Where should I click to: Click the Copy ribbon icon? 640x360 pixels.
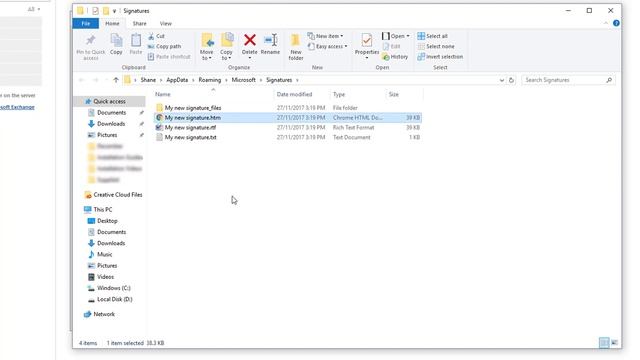click(x=116, y=44)
